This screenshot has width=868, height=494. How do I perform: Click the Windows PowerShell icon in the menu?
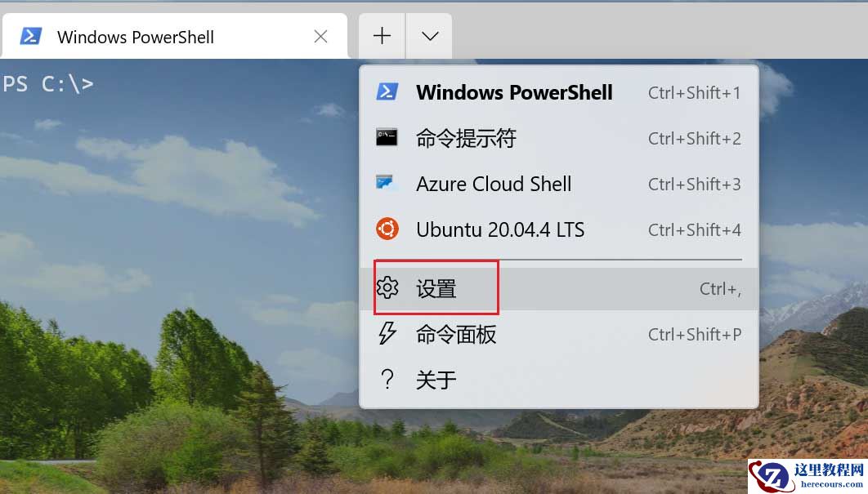[x=387, y=92]
